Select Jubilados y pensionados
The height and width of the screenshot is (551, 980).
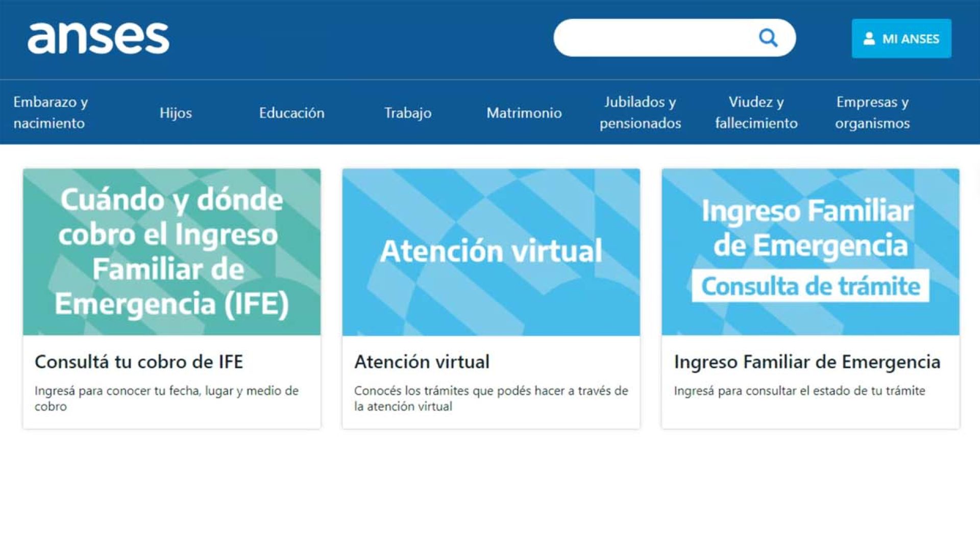[640, 112]
